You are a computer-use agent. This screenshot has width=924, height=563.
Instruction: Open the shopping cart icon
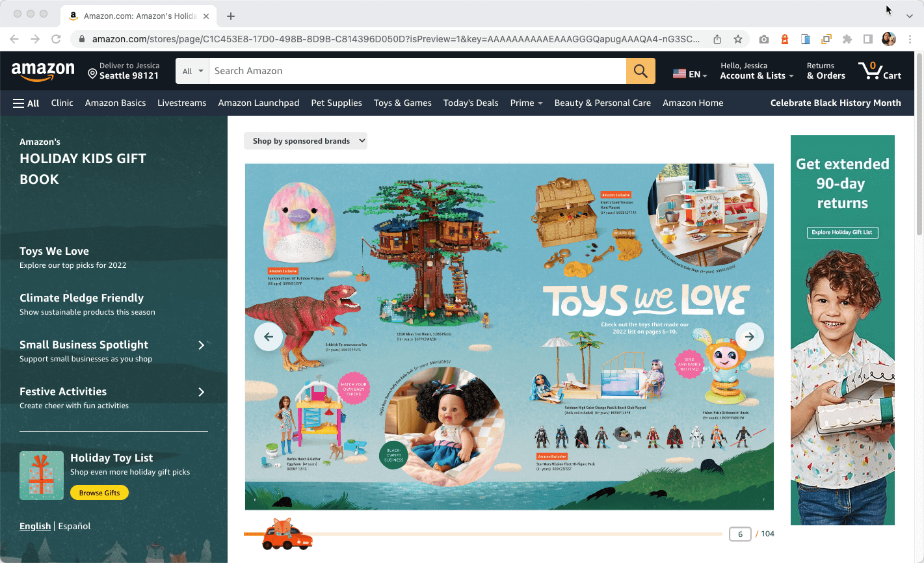[x=879, y=71]
